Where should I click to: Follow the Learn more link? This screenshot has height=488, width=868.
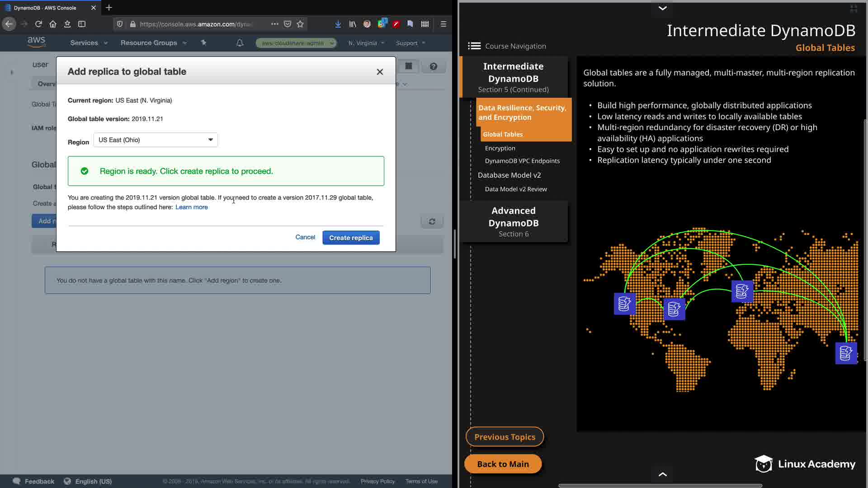point(192,207)
